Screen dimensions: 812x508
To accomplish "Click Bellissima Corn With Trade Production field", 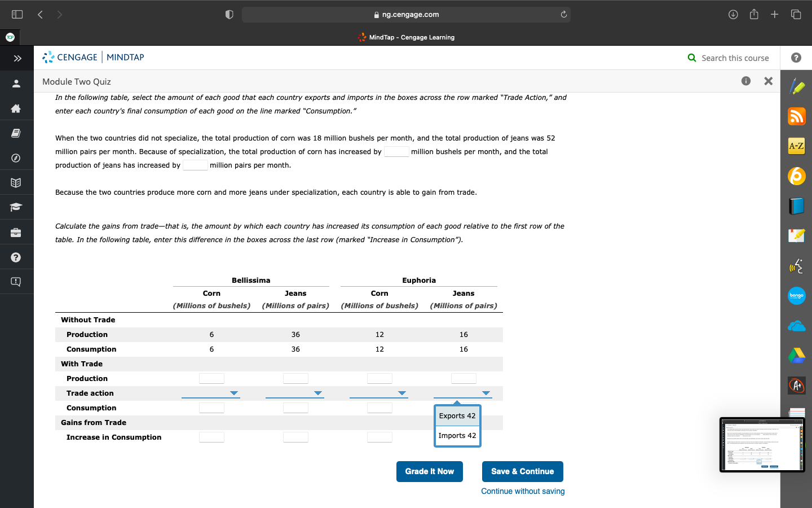I will pos(211,378).
